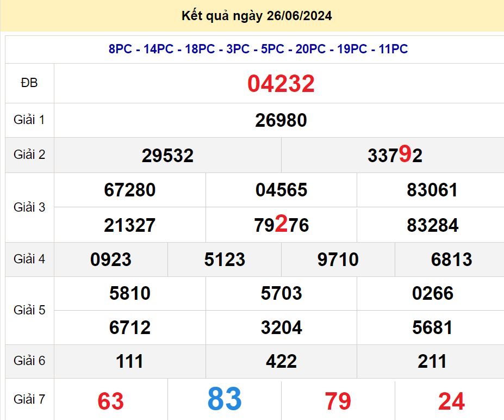
Task: Click the header Kết quả ngày 26/06/2024
Action: 257,16
